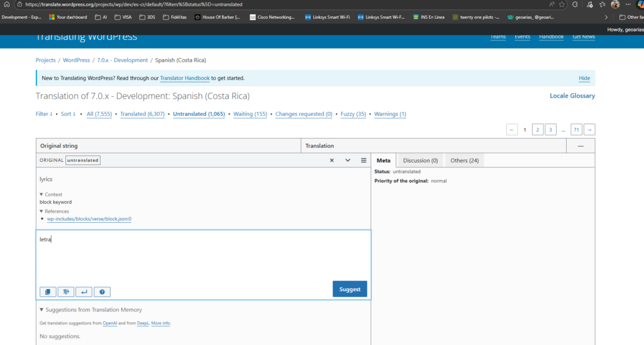Click the star favorite icon in address bar
The width and height of the screenshot is (644, 345).
click(562, 4)
